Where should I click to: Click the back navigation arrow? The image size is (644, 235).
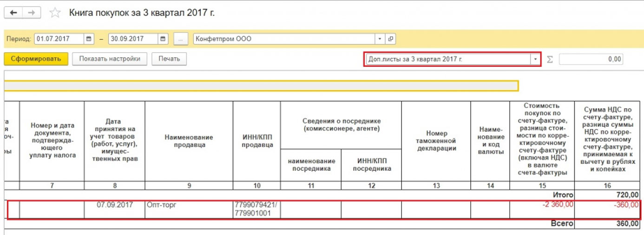tap(13, 13)
